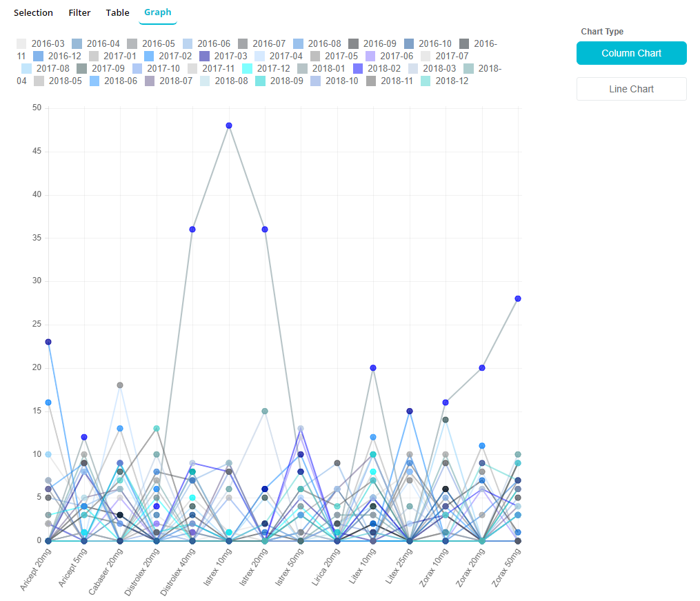Click Aricept 20mg data point at 23
The image size is (700, 601).
48,342
